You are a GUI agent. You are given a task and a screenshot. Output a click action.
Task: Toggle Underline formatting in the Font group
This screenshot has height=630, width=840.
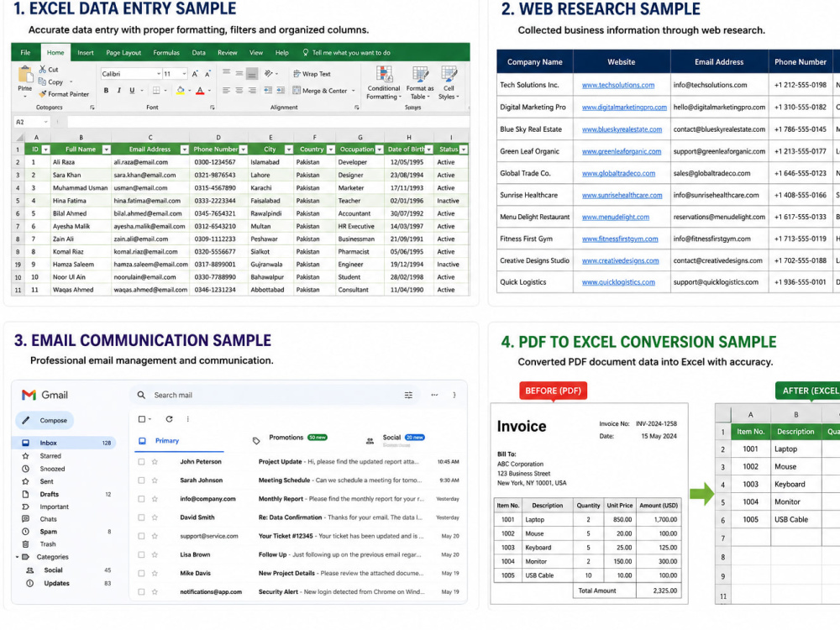(132, 91)
